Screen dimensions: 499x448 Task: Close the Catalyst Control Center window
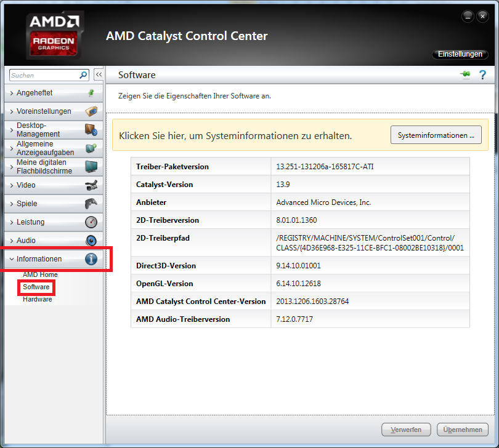[x=482, y=16]
